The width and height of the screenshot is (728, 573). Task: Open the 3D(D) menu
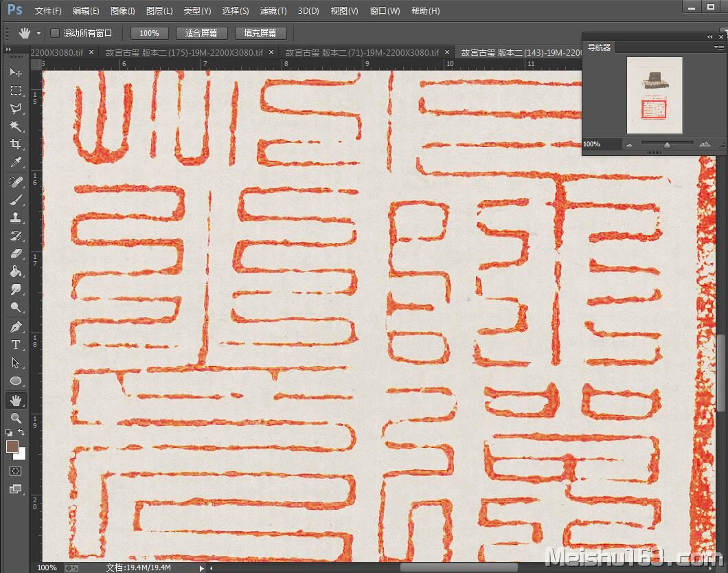(308, 11)
